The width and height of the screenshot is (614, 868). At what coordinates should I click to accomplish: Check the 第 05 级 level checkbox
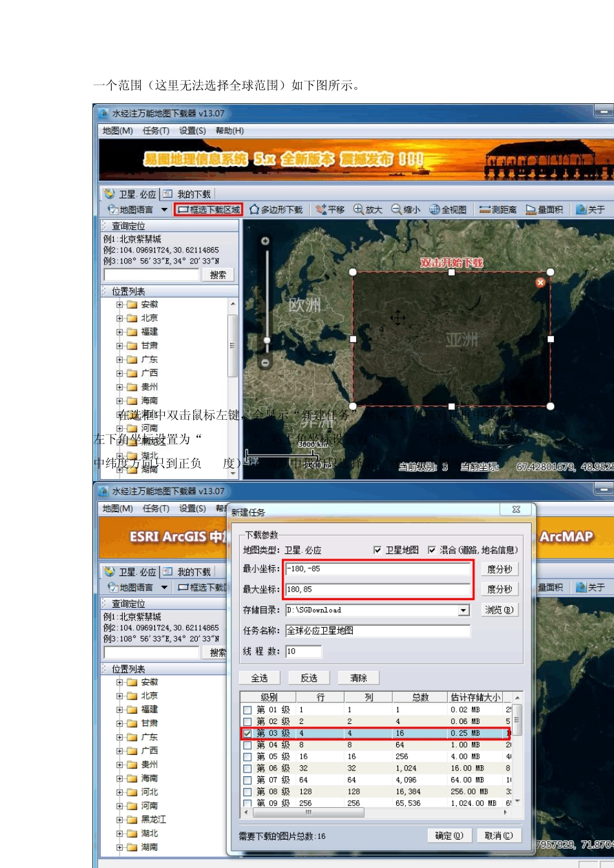point(248,757)
